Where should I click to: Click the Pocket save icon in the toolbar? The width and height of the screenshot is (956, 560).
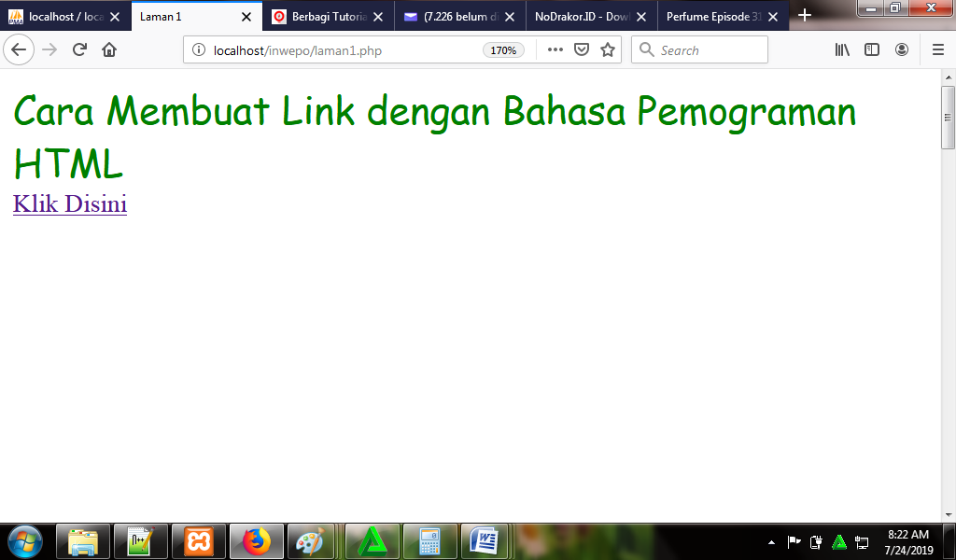pos(582,49)
